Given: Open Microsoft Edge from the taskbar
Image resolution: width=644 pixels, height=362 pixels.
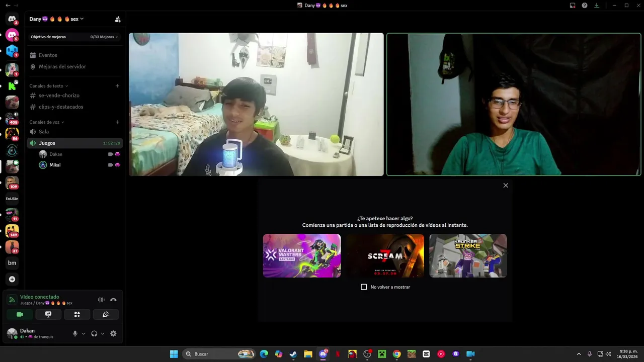Looking at the screenshot, I should [264, 354].
